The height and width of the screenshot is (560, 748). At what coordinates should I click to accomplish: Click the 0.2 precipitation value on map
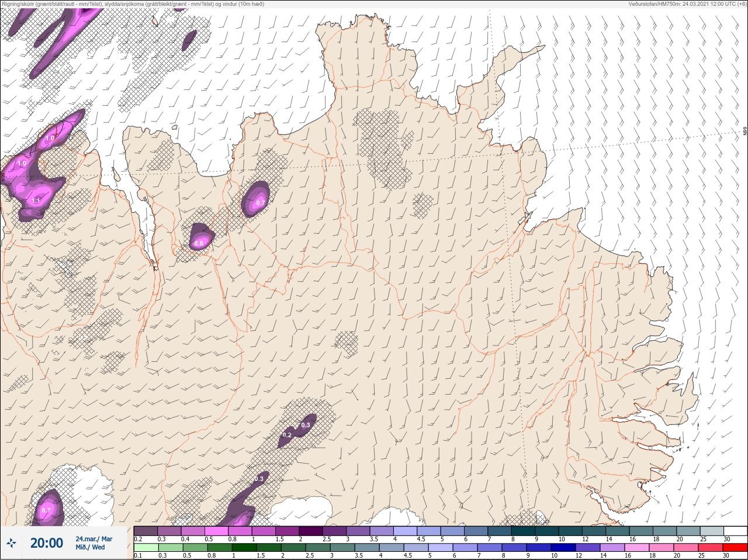[287, 435]
